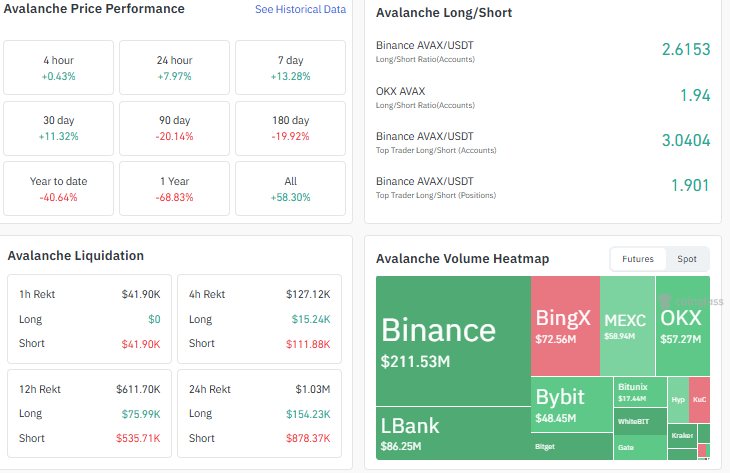Image resolution: width=730 pixels, height=473 pixels.
Task: Click the Hyp heatmap tile
Action: pyautogui.click(x=678, y=399)
